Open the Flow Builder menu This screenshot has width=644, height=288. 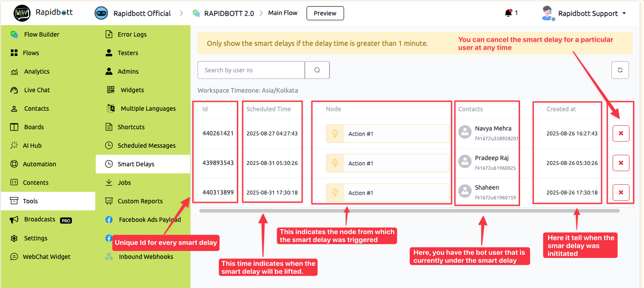pos(41,34)
